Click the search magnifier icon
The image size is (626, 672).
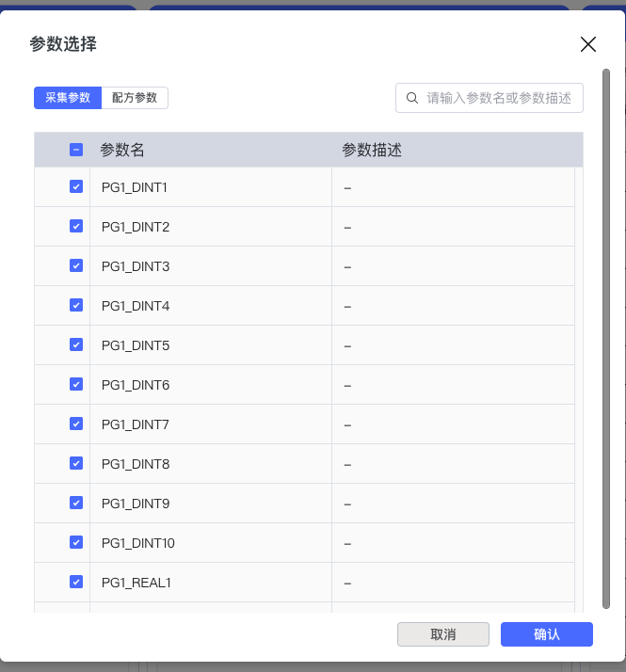[412, 98]
